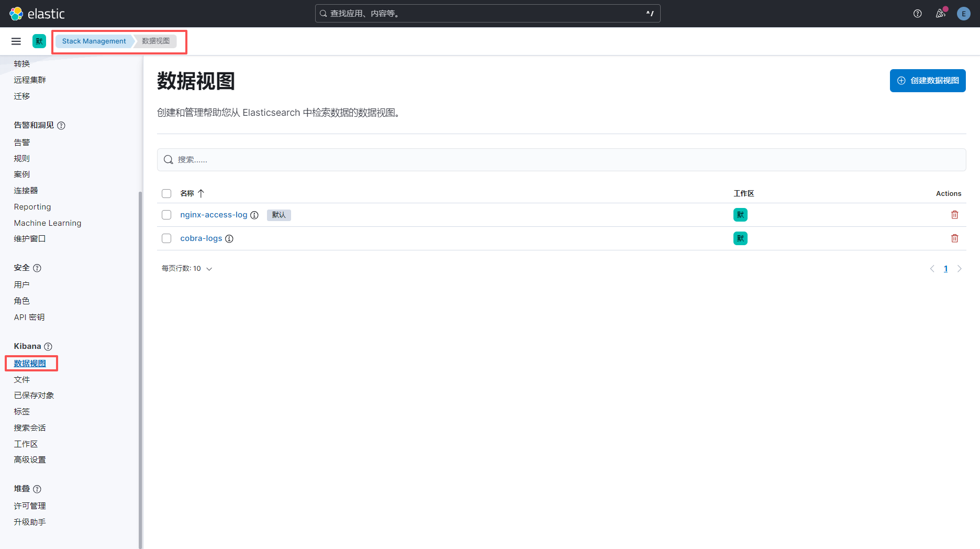Select the nginx-access-log row checkbox
The image size is (980, 549).
166,215
